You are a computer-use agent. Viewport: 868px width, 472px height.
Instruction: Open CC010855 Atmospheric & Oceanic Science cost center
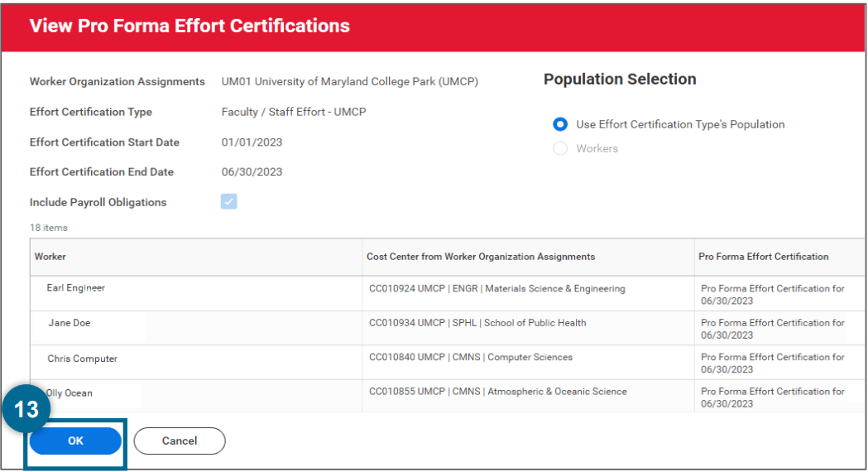coord(497,392)
